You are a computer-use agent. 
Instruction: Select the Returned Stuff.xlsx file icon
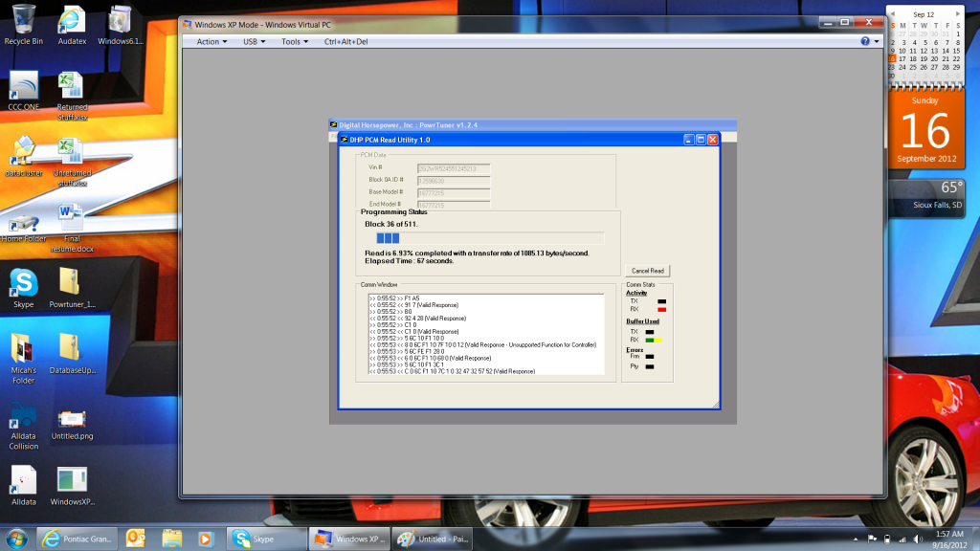click(72, 97)
